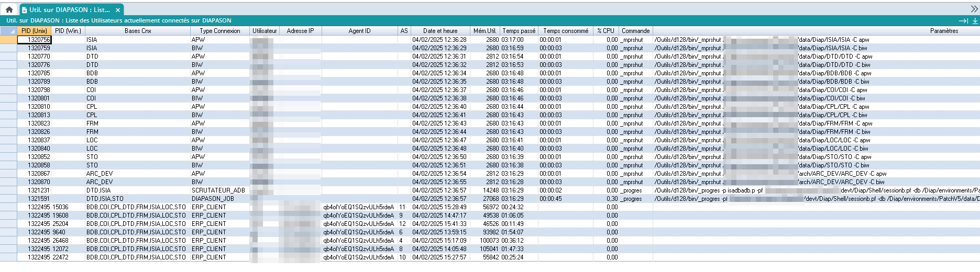Click the document icon on the tab
The width and height of the screenshot is (980, 272).
coord(25,10)
